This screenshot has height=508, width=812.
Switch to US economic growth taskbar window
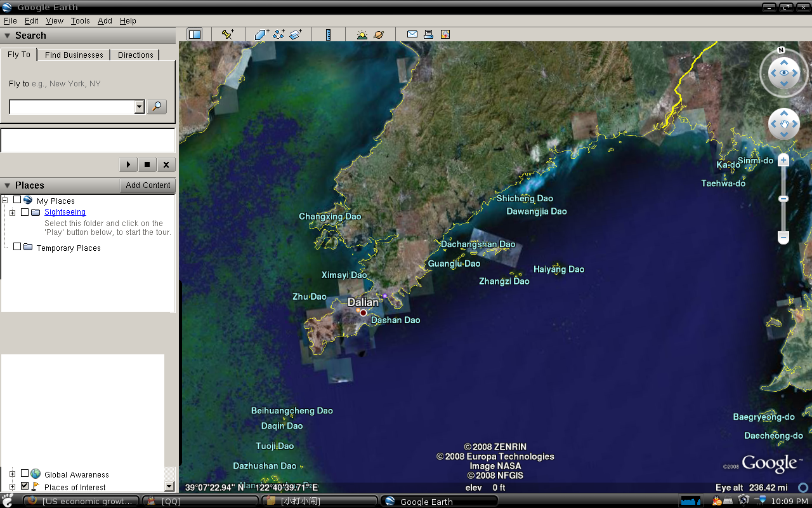click(81, 501)
